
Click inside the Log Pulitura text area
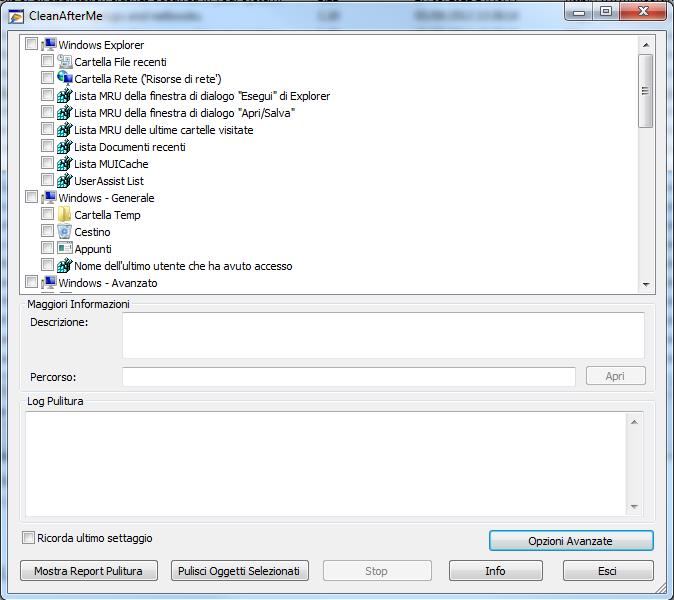click(x=326, y=464)
